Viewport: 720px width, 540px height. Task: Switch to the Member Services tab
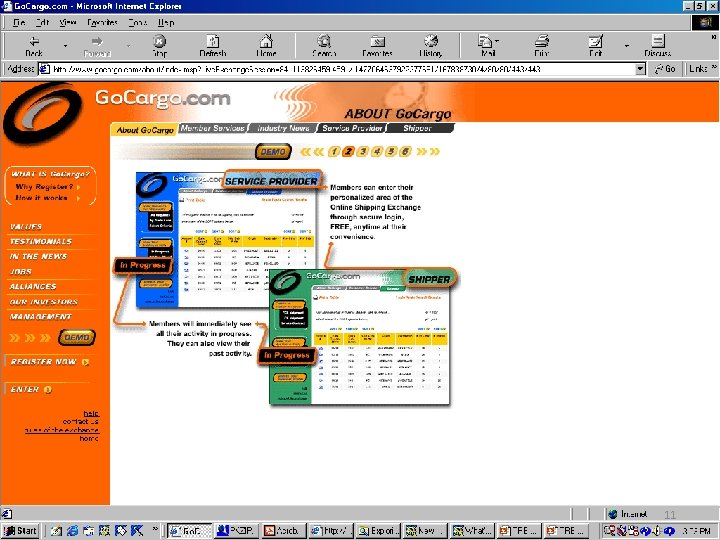(213, 128)
